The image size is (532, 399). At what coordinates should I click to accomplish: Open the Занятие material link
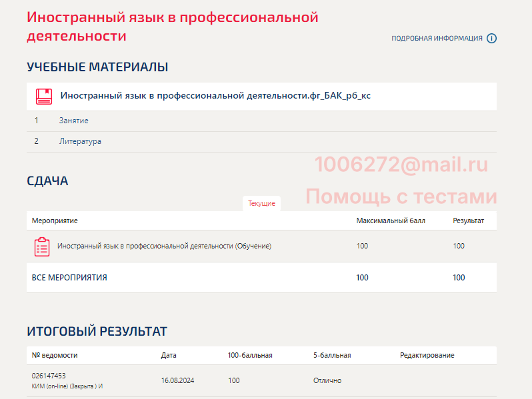73,121
